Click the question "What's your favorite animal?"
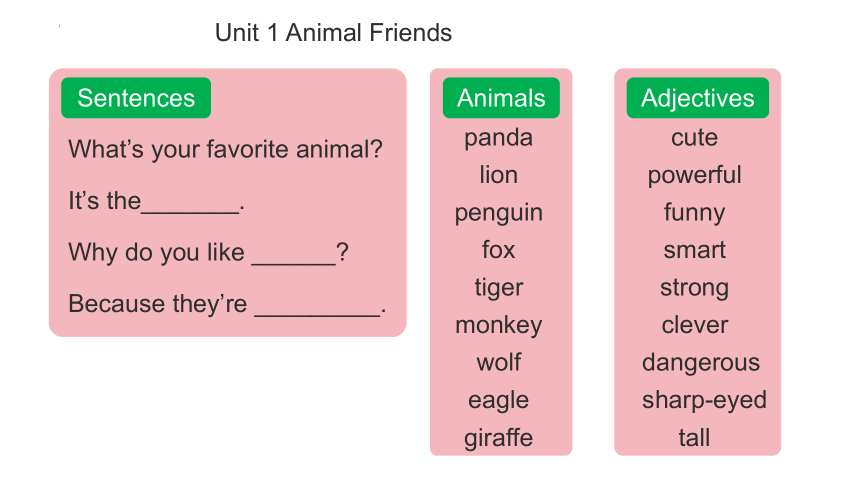The width and height of the screenshot is (860, 484). 225,149
